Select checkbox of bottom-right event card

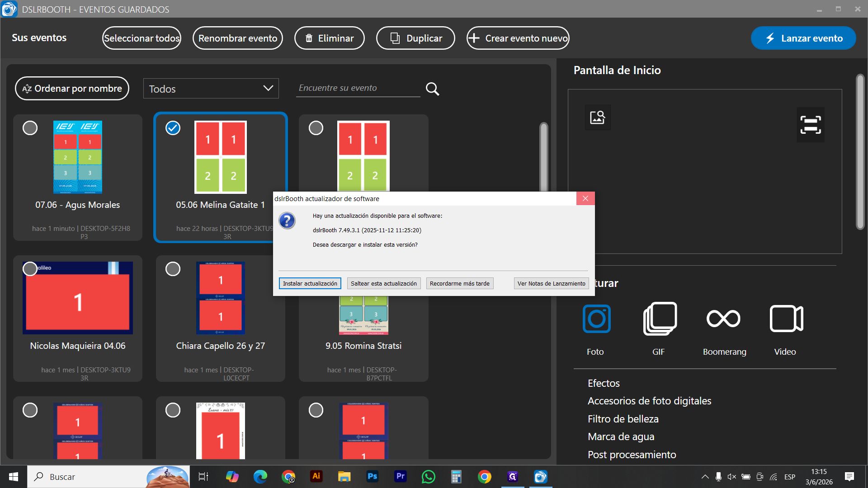pyautogui.click(x=316, y=410)
